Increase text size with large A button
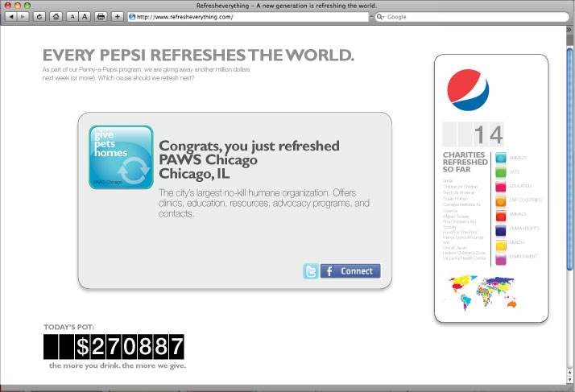The height and width of the screenshot is (392, 575). pyautogui.click(x=85, y=17)
